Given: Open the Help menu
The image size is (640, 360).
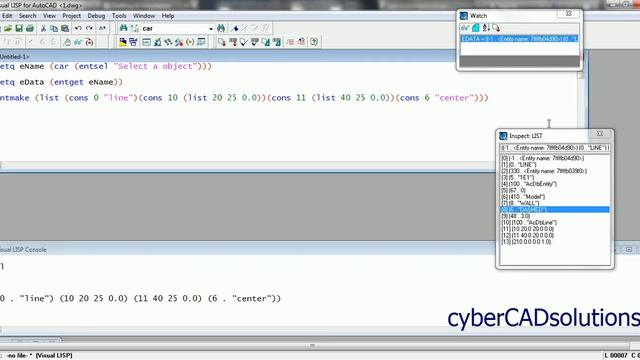Looking at the screenshot, I should [x=168, y=16].
